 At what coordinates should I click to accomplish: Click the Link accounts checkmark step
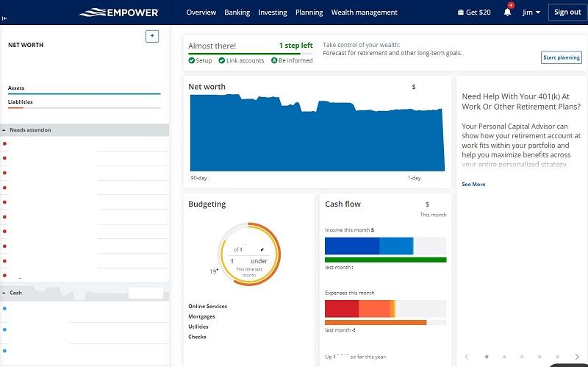(x=222, y=60)
